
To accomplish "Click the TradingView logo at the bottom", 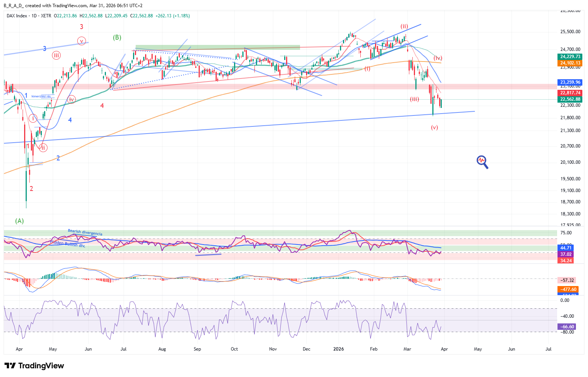I will tap(34, 366).
